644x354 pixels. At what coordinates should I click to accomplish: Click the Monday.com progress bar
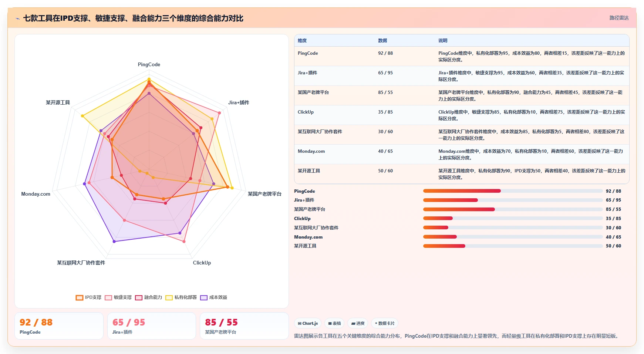[x=513, y=237]
